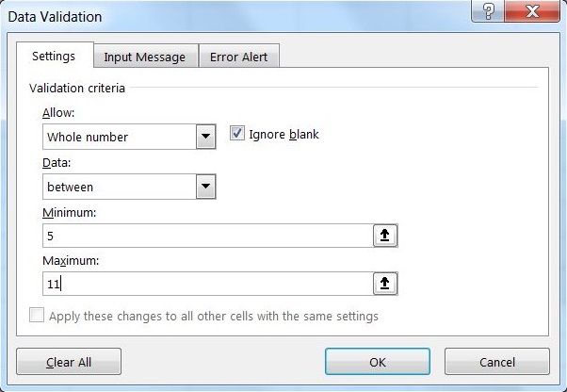Open the Allow dropdown arrow
This screenshot has width=567, height=392.
point(206,137)
